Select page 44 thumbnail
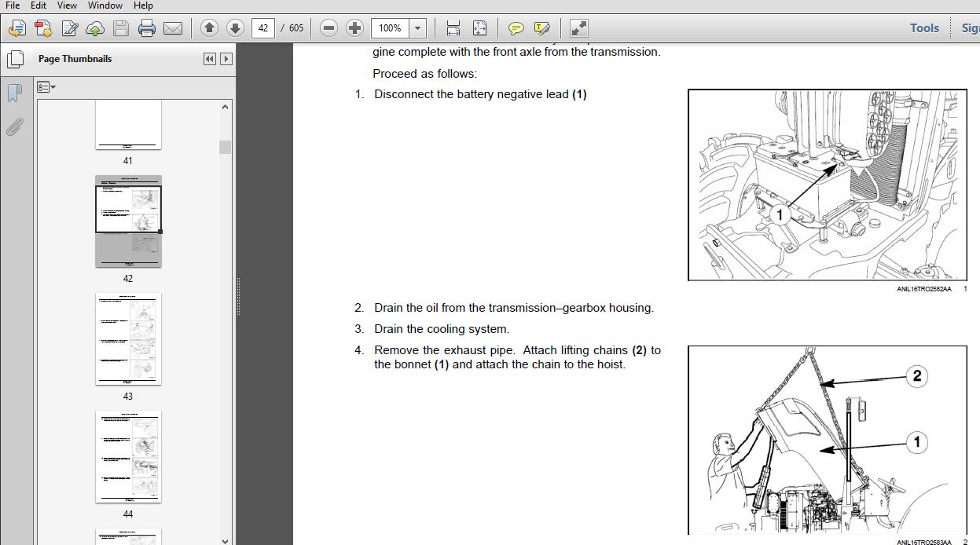 [128, 457]
